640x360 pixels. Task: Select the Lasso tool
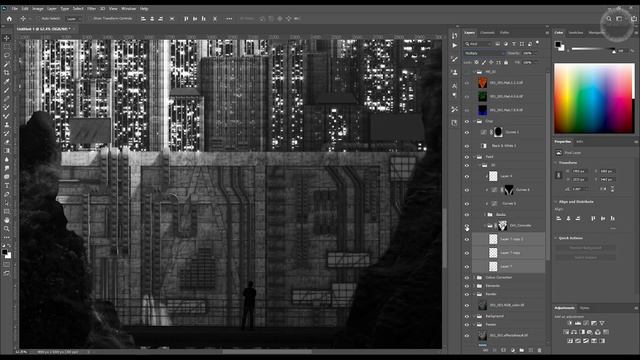(7, 55)
